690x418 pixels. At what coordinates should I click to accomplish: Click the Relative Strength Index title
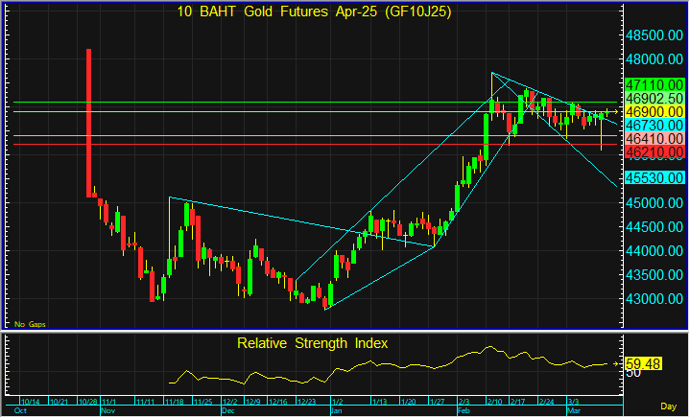(x=312, y=343)
